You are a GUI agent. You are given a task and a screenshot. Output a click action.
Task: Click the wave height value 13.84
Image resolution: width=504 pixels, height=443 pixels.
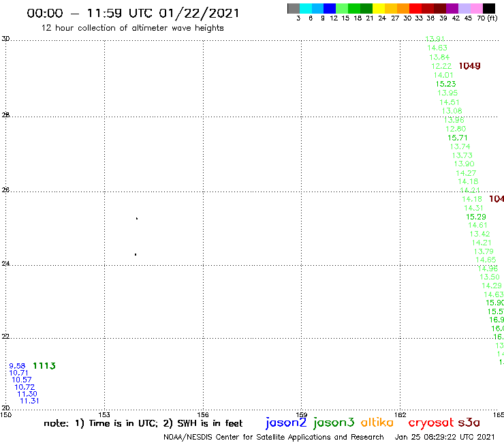click(x=439, y=57)
